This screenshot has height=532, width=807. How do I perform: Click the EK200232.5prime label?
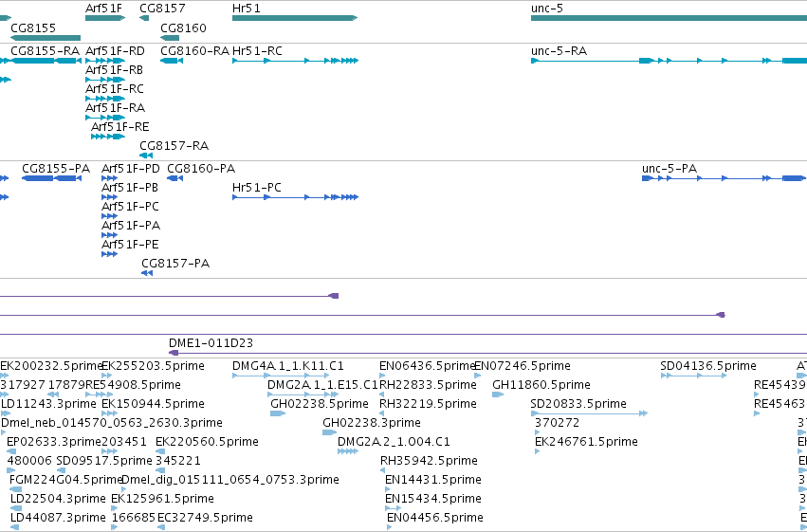[51, 366]
